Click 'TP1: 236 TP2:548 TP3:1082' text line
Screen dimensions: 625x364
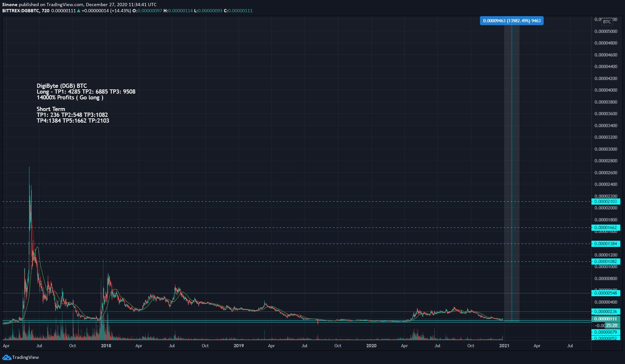[72, 115]
